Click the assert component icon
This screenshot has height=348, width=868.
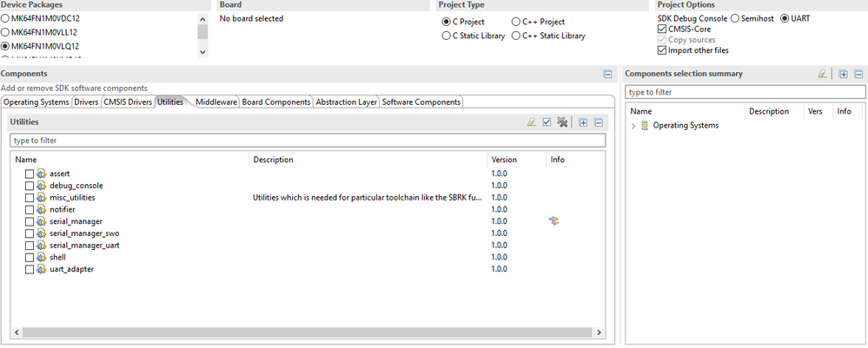42,174
